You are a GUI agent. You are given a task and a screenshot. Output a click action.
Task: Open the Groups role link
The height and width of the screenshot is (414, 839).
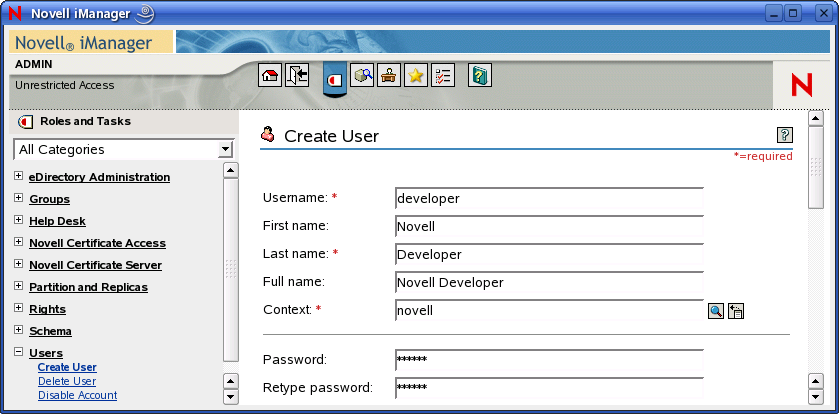point(49,199)
